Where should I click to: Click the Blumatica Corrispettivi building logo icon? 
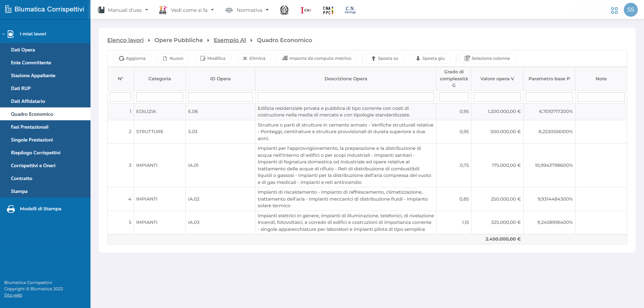click(8, 9)
